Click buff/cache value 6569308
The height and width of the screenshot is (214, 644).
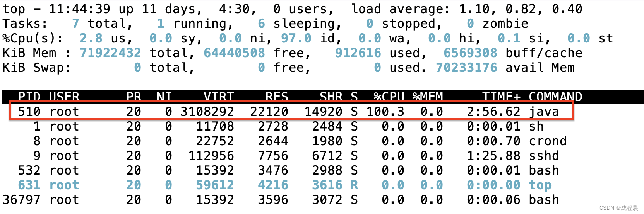pyautogui.click(x=470, y=53)
